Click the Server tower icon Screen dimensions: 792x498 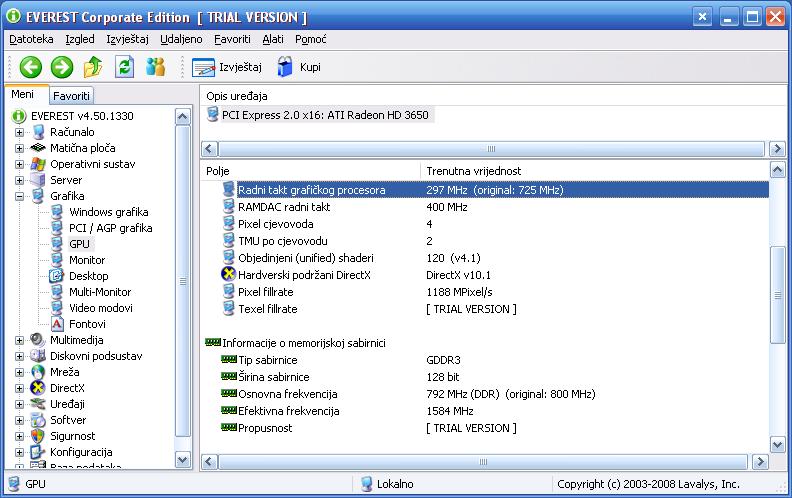coord(37,180)
